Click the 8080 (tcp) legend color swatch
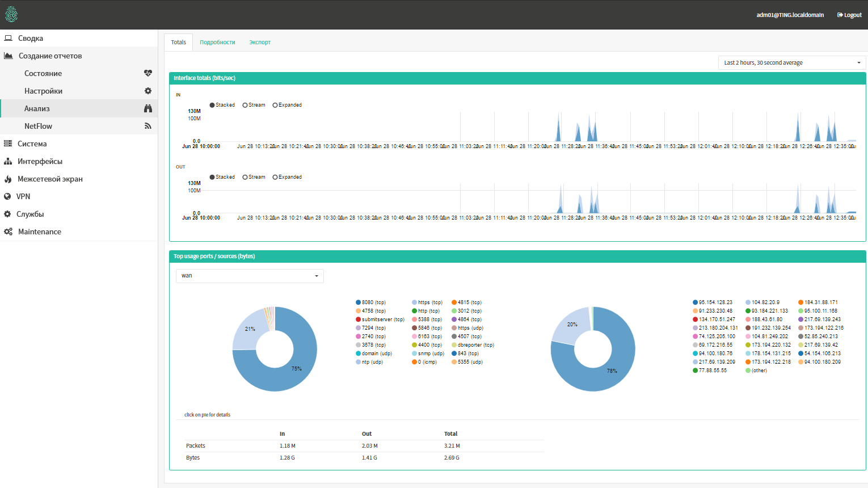This screenshot has height=488, width=868. point(359,302)
